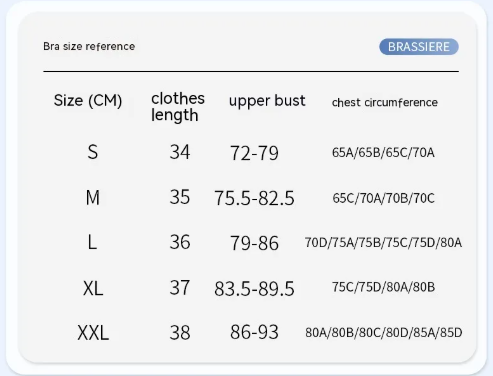
Task: Select the S size row label
Action: pyautogui.click(x=93, y=152)
